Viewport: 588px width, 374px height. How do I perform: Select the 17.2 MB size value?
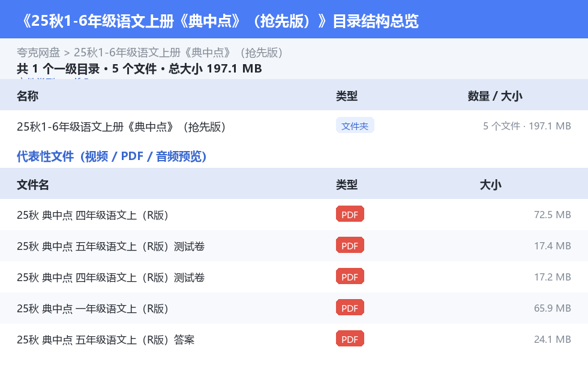point(553,277)
